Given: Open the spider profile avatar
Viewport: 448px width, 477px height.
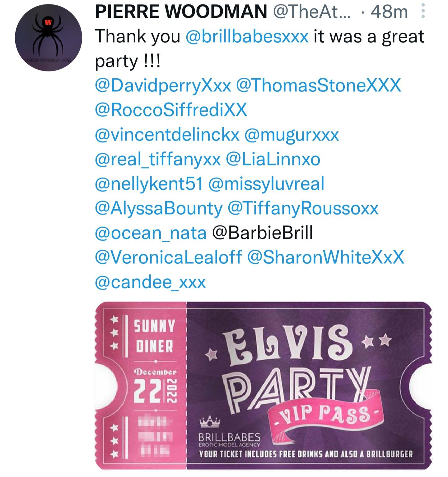Looking at the screenshot, I should (49, 38).
